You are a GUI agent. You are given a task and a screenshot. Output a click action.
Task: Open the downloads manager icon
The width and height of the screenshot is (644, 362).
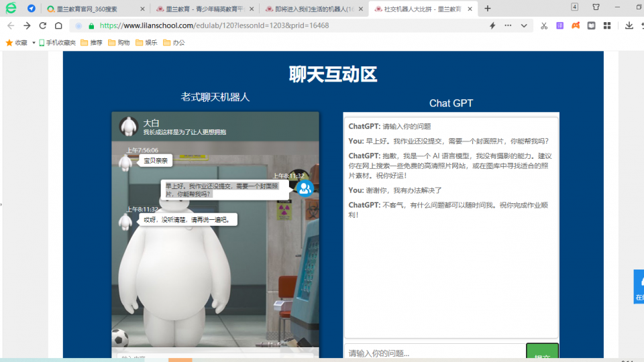(x=629, y=25)
